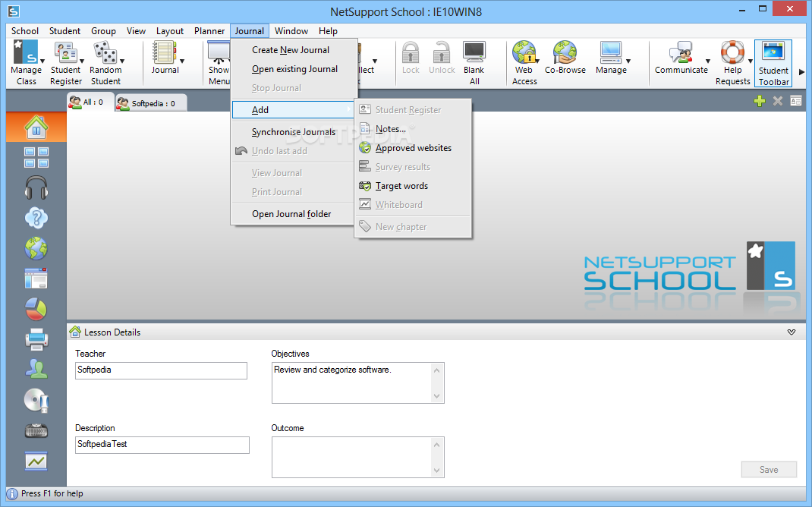
Task: Open keyboard monitoring sidebar icon
Action: [36, 430]
